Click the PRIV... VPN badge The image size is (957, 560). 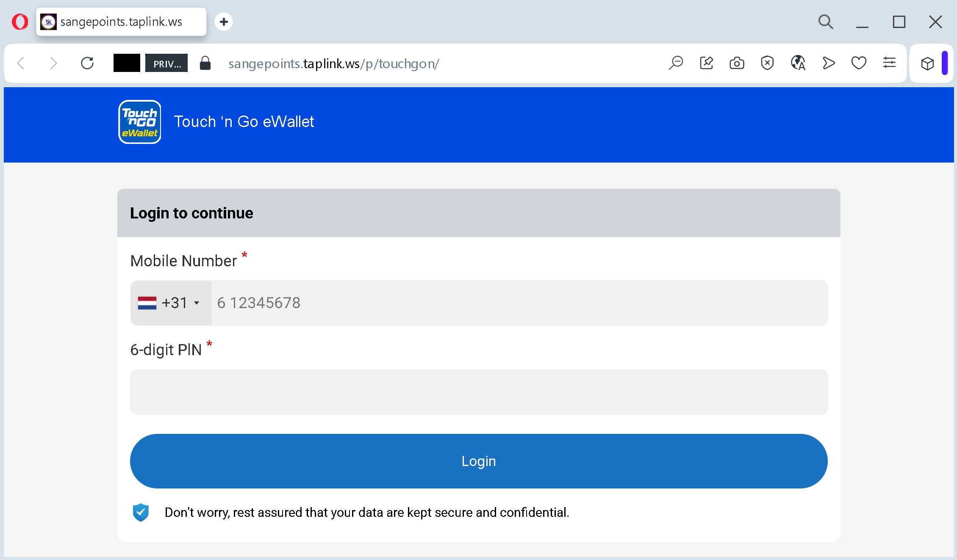coord(166,63)
